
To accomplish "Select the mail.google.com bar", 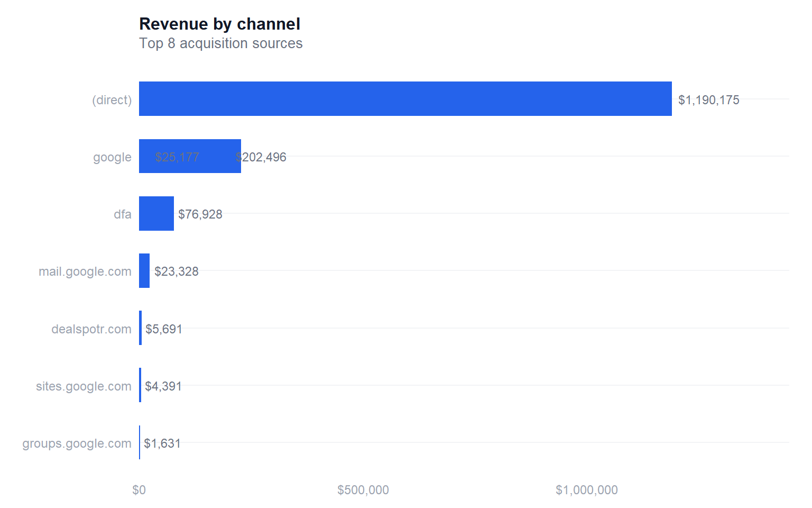I will click(144, 271).
